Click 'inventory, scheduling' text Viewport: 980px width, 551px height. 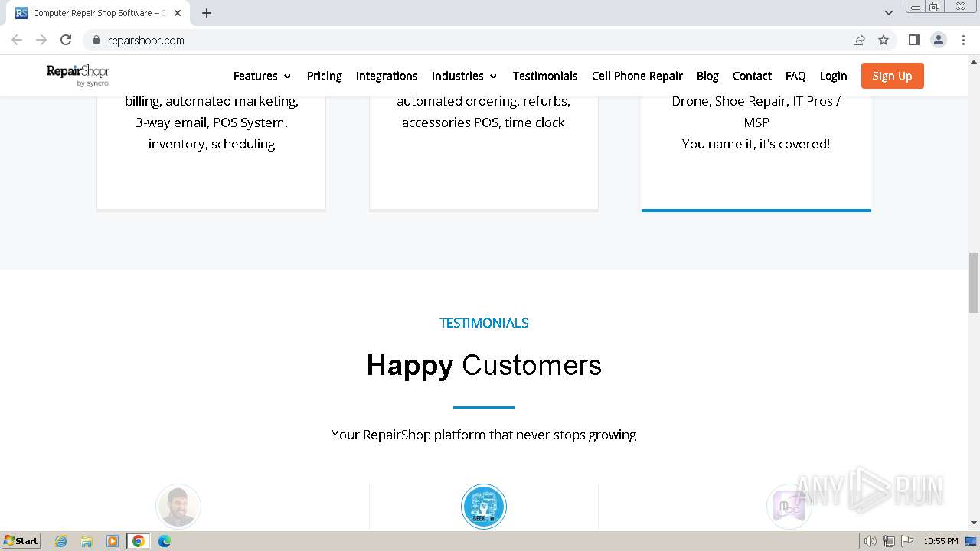click(x=211, y=144)
